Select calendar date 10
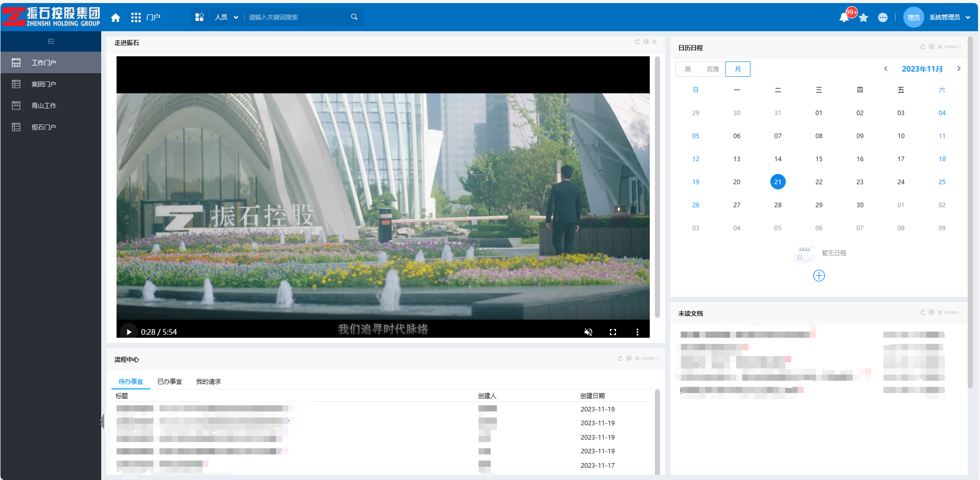This screenshot has height=480, width=980. (x=901, y=136)
